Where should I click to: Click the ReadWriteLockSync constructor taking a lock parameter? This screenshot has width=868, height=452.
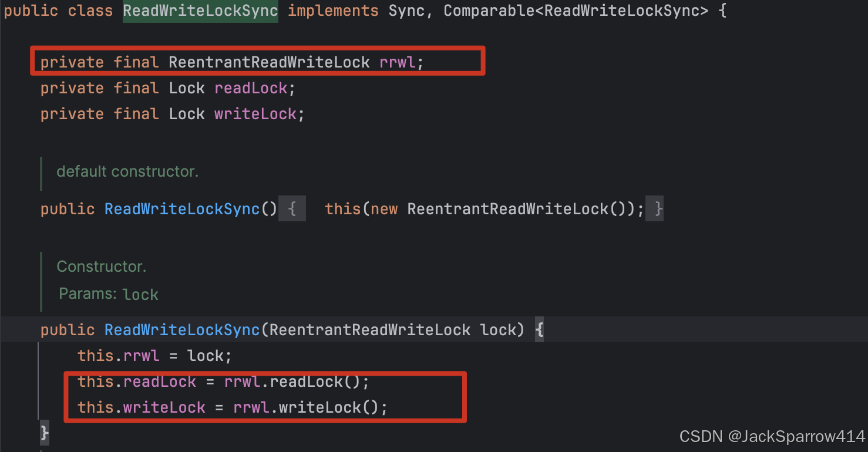pyautogui.click(x=182, y=330)
